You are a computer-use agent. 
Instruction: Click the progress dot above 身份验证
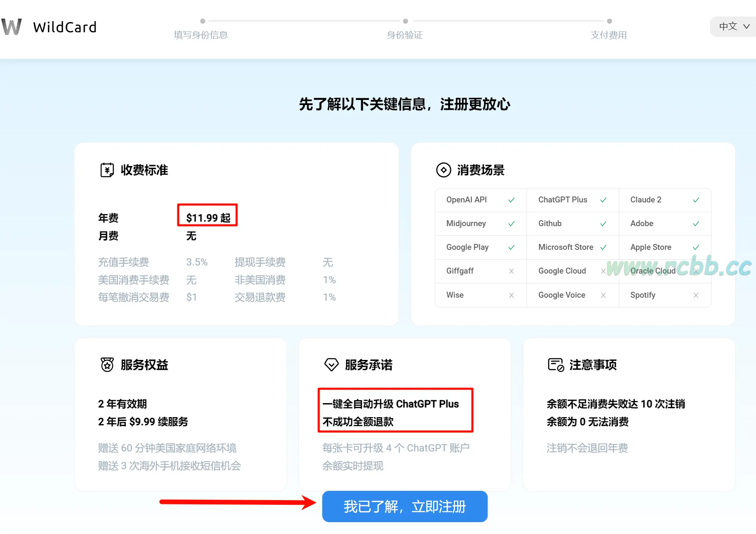(406, 21)
